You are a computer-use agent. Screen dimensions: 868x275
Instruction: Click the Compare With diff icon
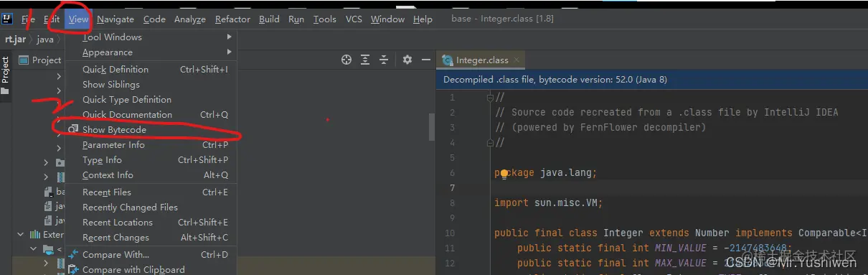[x=73, y=255]
